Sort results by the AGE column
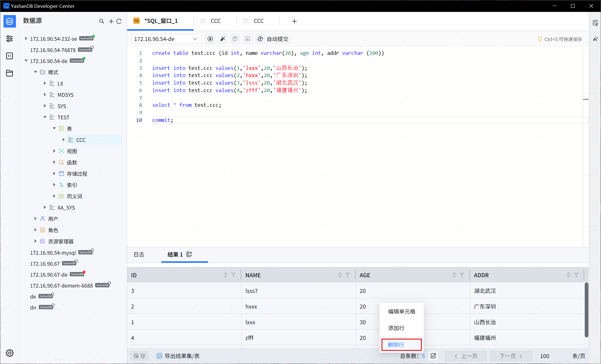Viewport: 601px width, 364px height. (454, 275)
